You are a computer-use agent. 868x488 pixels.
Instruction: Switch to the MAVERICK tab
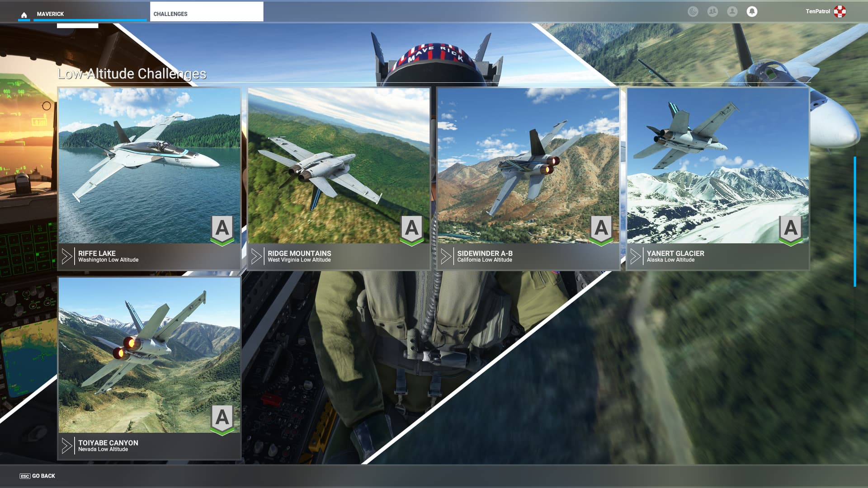(x=50, y=14)
